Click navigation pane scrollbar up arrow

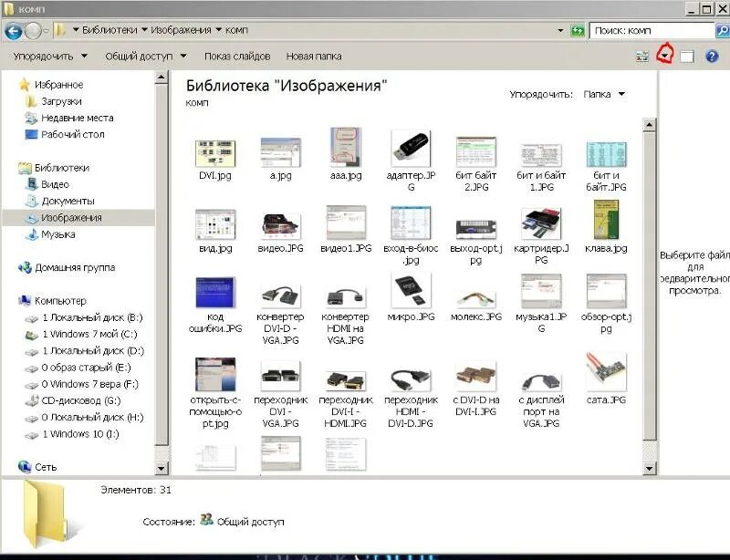[x=162, y=77]
